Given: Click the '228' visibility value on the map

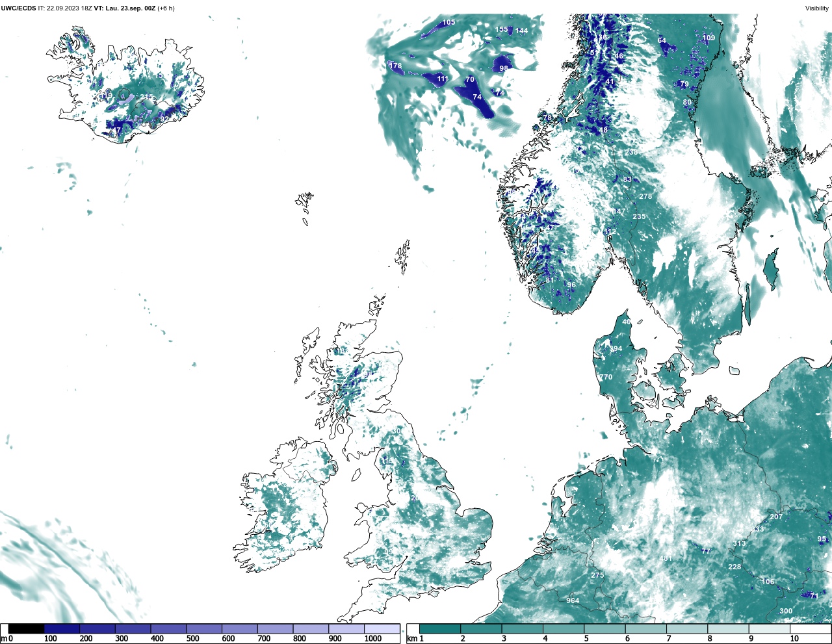Looking at the screenshot, I should point(734,567).
